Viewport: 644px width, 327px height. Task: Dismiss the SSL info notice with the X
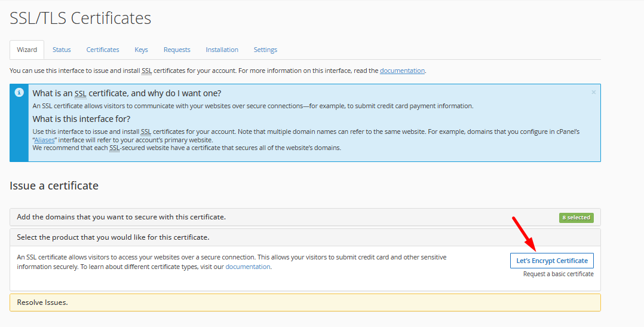(593, 93)
